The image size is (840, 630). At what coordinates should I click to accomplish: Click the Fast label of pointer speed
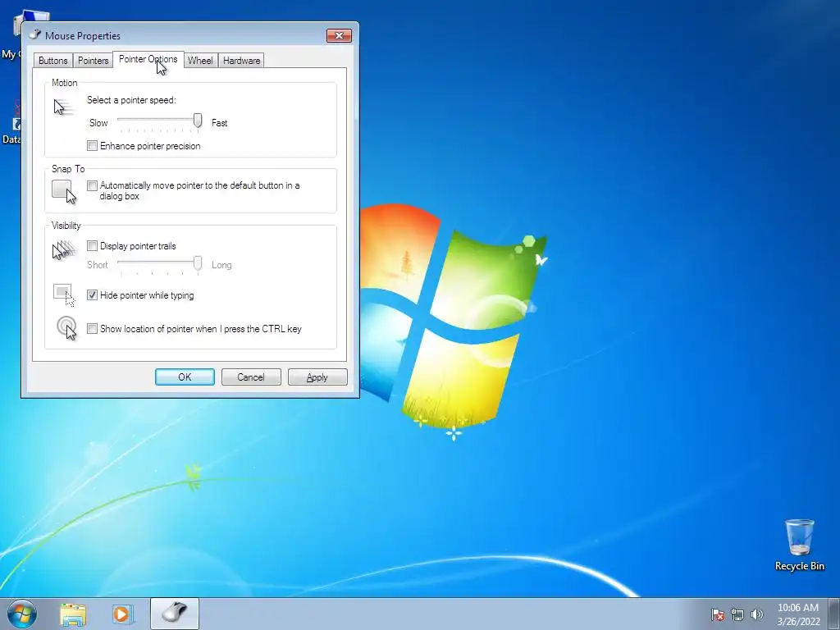click(220, 123)
